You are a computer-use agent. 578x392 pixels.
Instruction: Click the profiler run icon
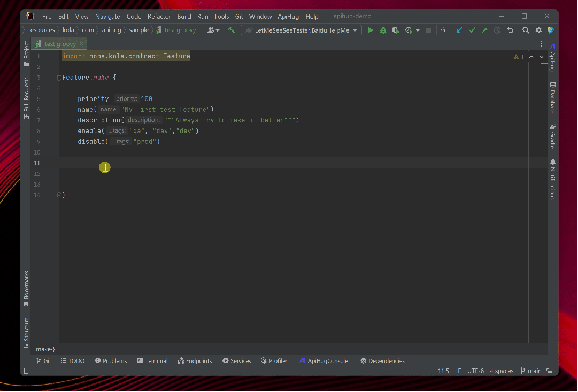pos(409,30)
